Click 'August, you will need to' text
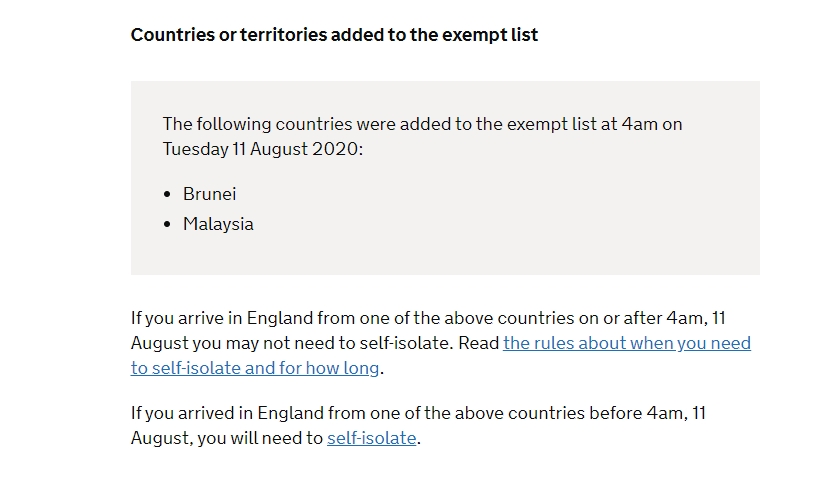This screenshot has height=483, width=824. coord(227,438)
